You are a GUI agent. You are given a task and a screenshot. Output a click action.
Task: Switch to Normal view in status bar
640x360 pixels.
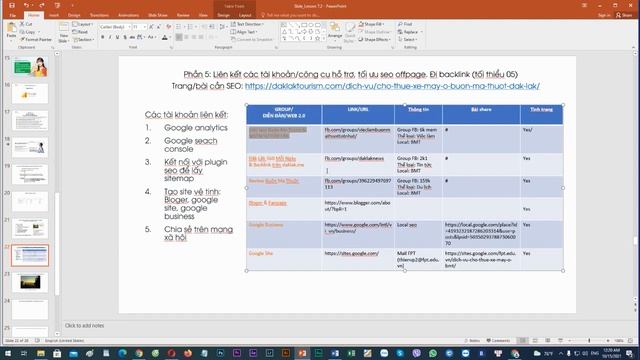tap(522, 340)
